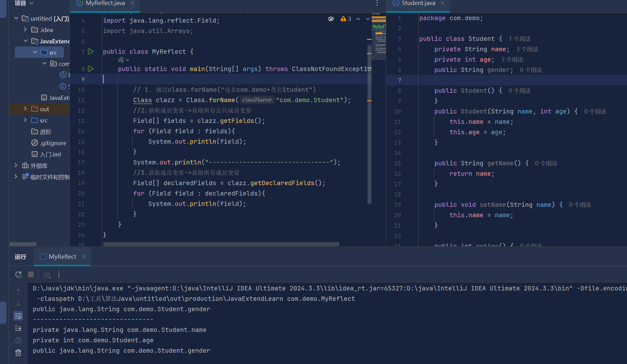
Task: Click the MyRef minimap thumbnail
Action: [379, 36]
